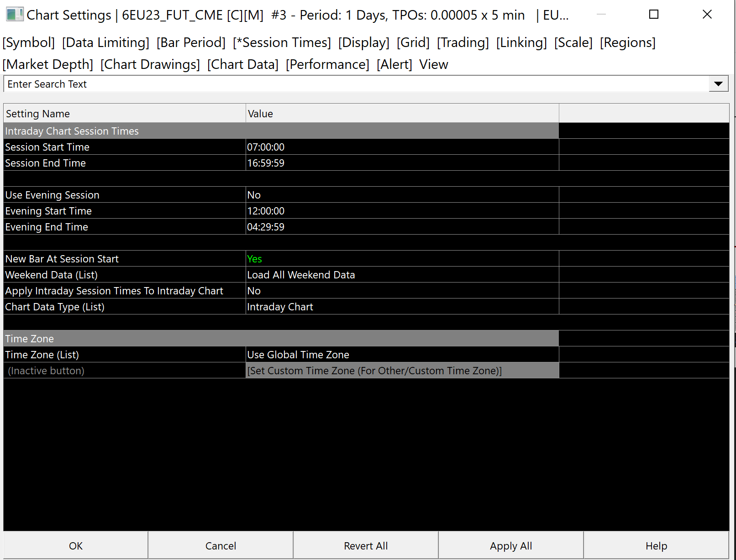
Task: Close the Chart Settings window
Action: coord(707,15)
